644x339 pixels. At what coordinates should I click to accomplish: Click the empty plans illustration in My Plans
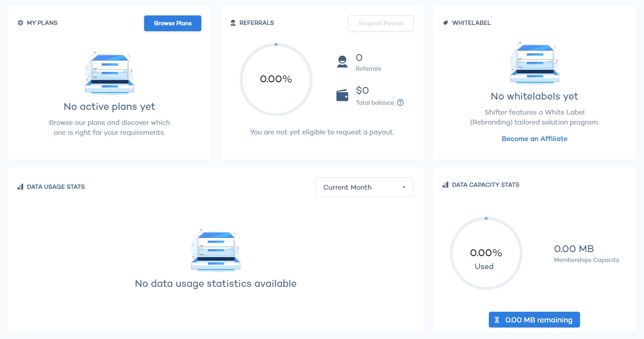pyautogui.click(x=110, y=73)
